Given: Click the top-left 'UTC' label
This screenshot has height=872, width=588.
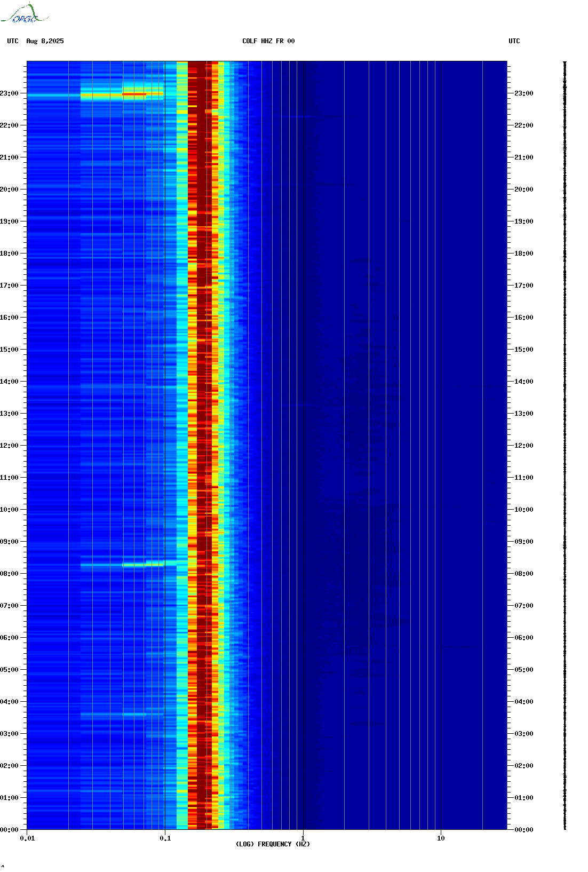Looking at the screenshot, I should pyautogui.click(x=13, y=41).
